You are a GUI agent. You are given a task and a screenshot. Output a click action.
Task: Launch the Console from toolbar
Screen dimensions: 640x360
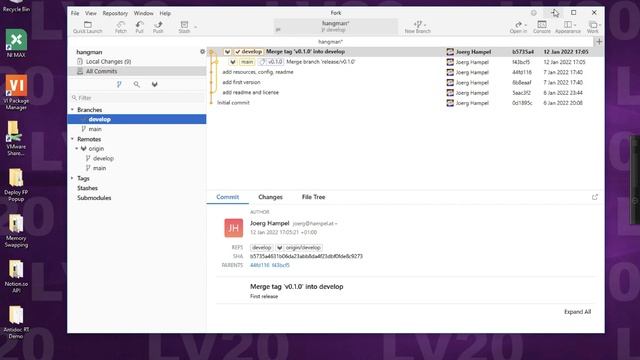click(x=542, y=27)
